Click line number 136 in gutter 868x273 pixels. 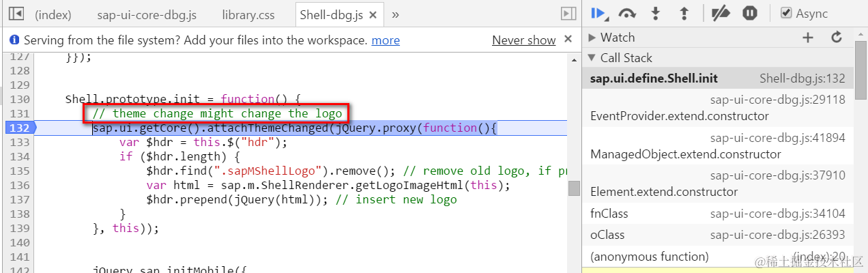pyautogui.click(x=20, y=185)
